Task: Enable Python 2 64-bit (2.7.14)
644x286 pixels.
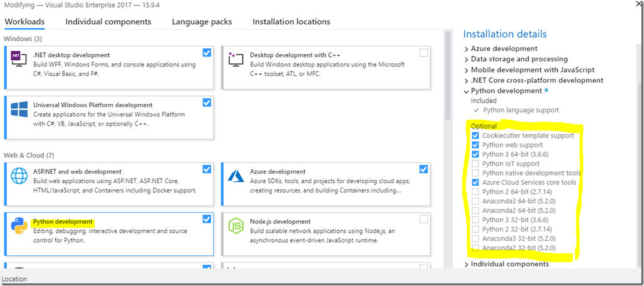Action: (x=475, y=191)
